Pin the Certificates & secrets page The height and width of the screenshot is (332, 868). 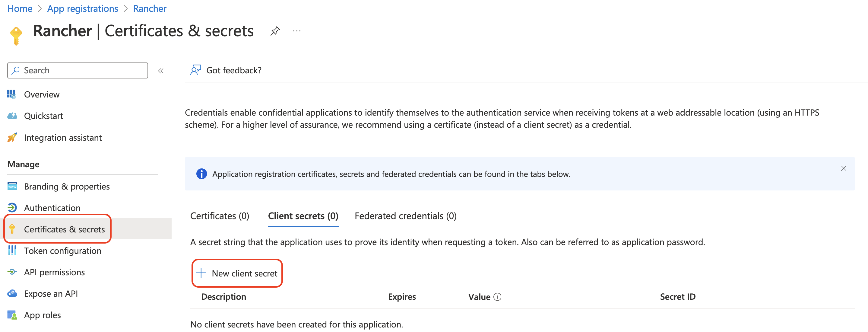pos(275,31)
